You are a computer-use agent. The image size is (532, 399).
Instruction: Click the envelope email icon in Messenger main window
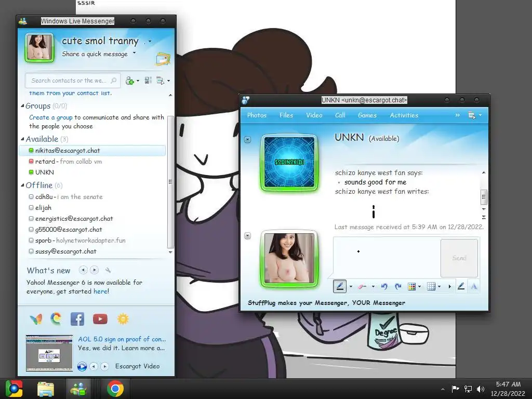(x=163, y=59)
